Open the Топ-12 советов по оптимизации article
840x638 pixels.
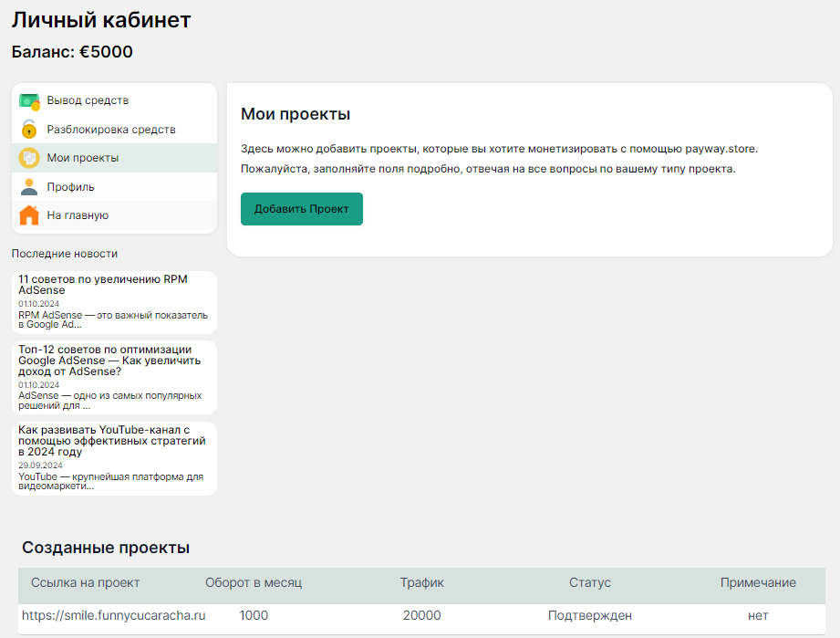click(x=105, y=360)
